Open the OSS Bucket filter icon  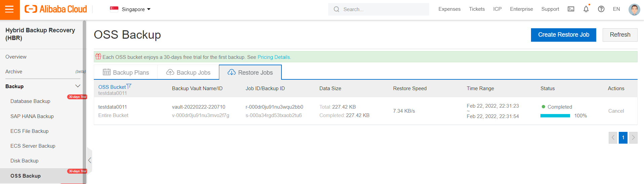[x=129, y=86]
